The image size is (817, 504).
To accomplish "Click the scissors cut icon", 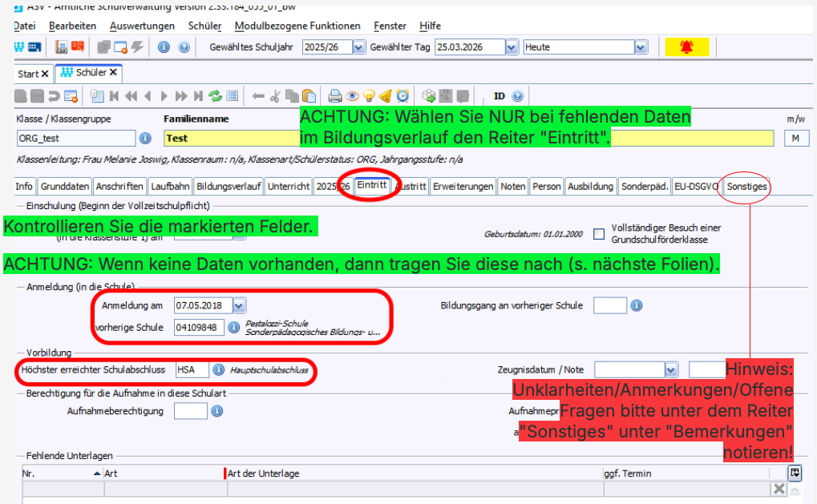I will coord(276,96).
